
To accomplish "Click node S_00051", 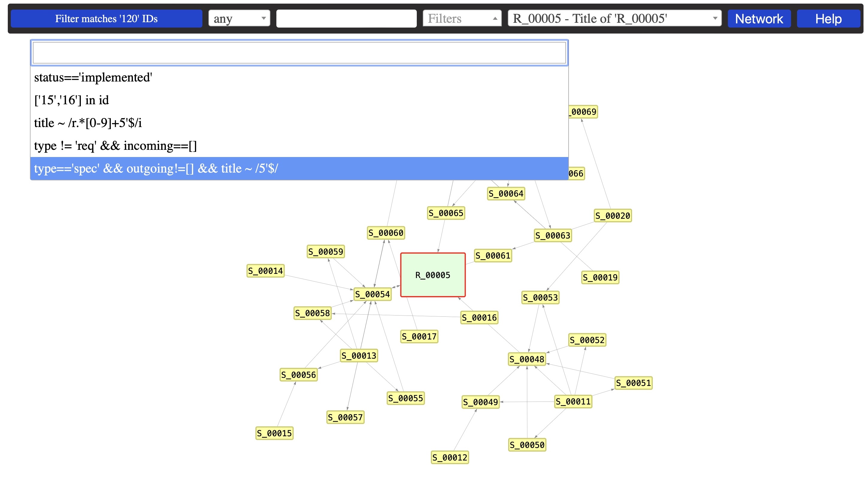I will pyautogui.click(x=634, y=383).
